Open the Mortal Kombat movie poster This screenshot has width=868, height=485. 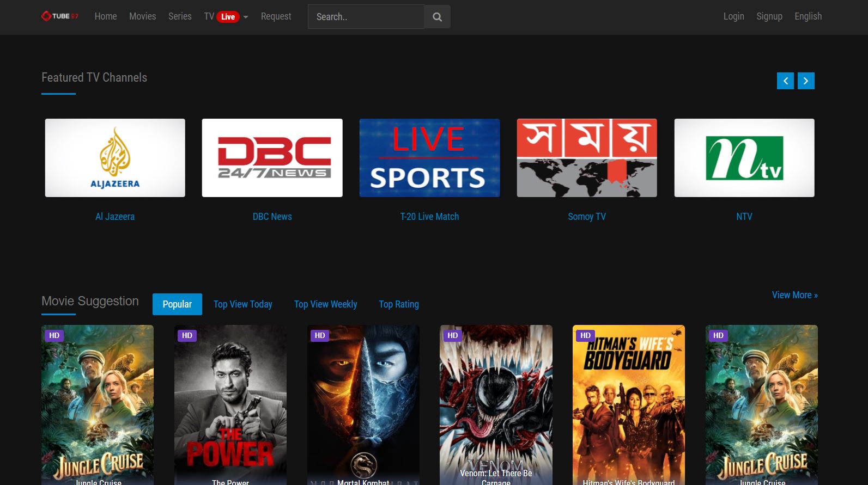point(363,405)
